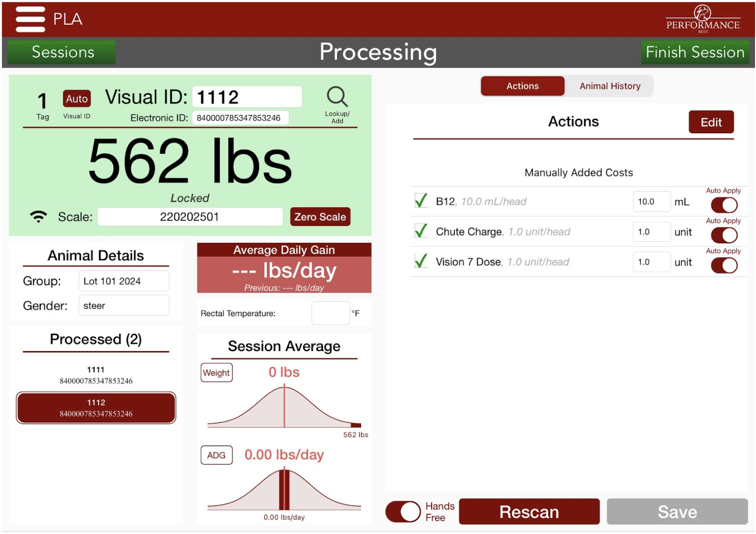Open the Group field Lot 101 2024
Image resolution: width=756 pixels, height=534 pixels.
[124, 281]
